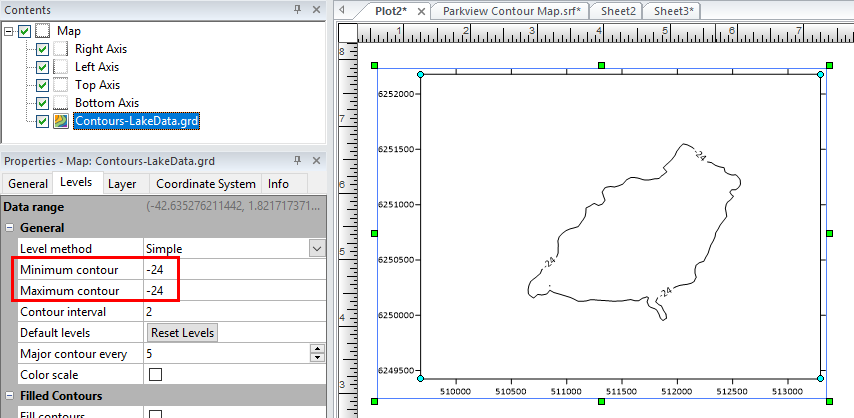
Task: Enable the Fill contours checkbox
Action: [x=156, y=415]
